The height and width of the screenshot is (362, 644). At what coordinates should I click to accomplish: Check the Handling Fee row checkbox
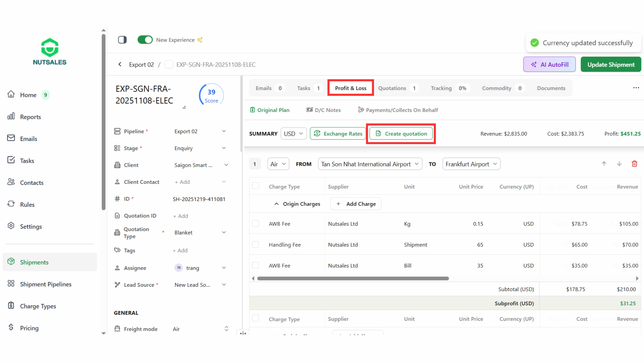click(255, 244)
